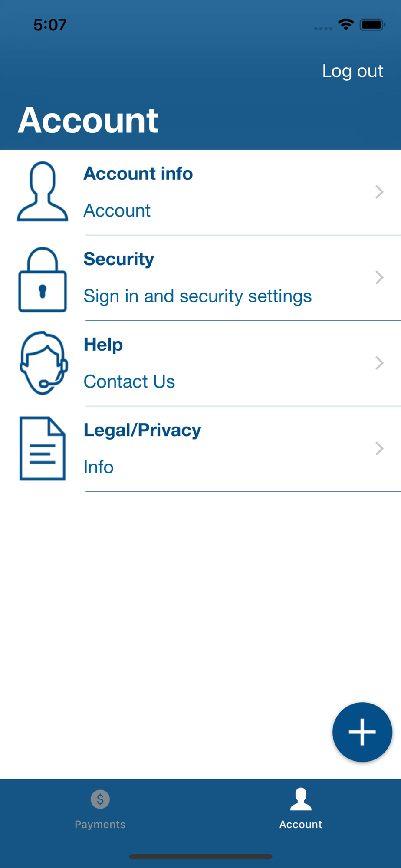This screenshot has height=868, width=401.
Task: Tap the person silhouette icon for Account info
Action: tap(43, 191)
